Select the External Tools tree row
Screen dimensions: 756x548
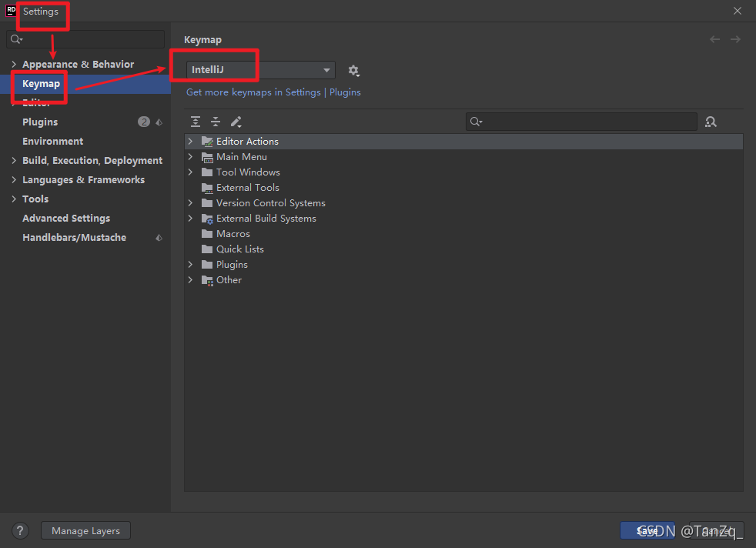pos(463,188)
